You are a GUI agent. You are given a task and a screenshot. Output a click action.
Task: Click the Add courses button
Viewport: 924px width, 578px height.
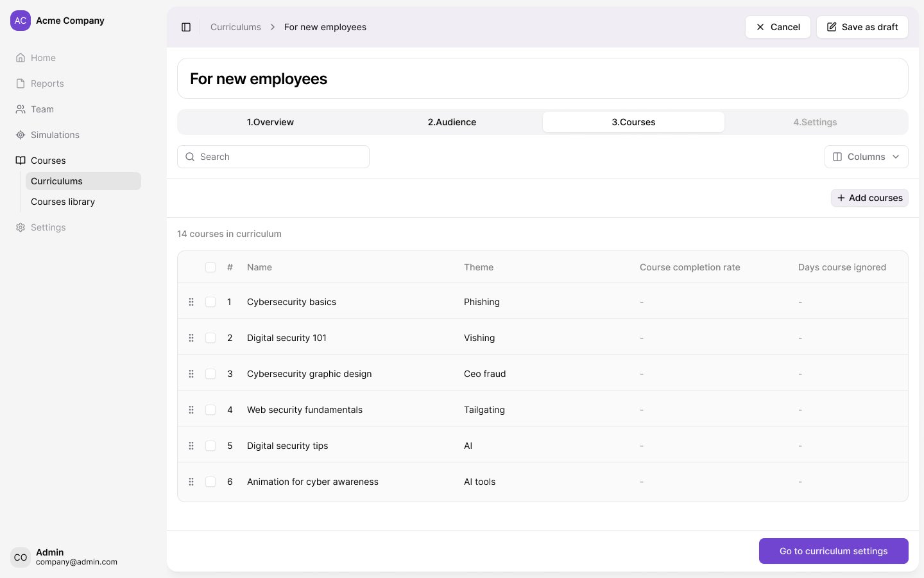pos(869,198)
